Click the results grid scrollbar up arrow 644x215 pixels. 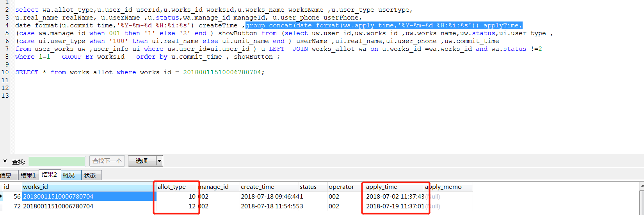pyautogui.click(x=642, y=186)
